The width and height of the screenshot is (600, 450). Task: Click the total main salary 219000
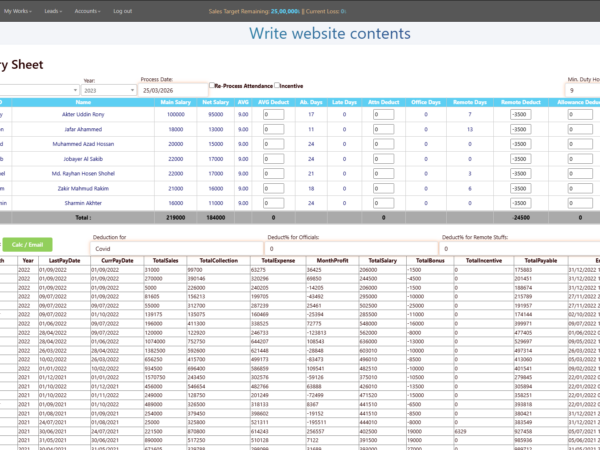[176, 217]
